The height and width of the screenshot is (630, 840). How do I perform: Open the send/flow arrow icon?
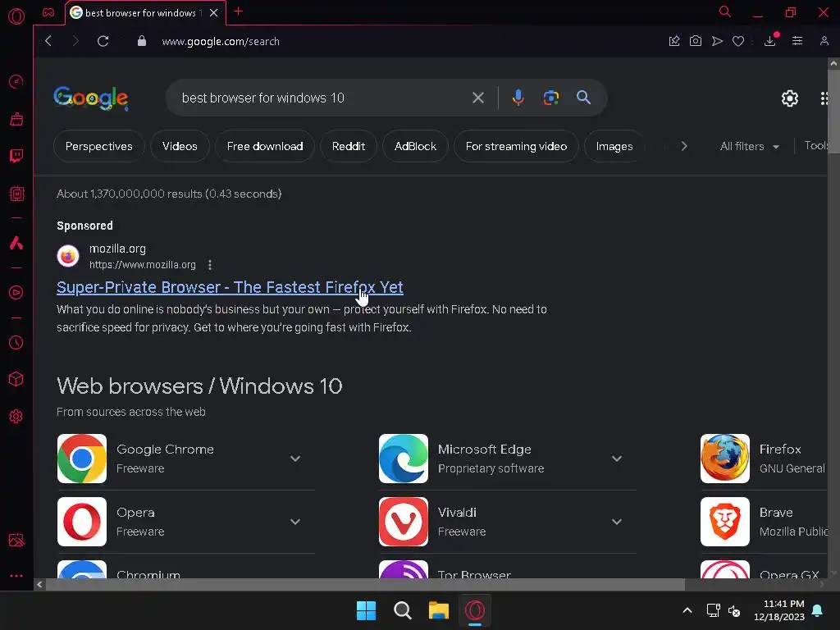pyautogui.click(x=717, y=41)
